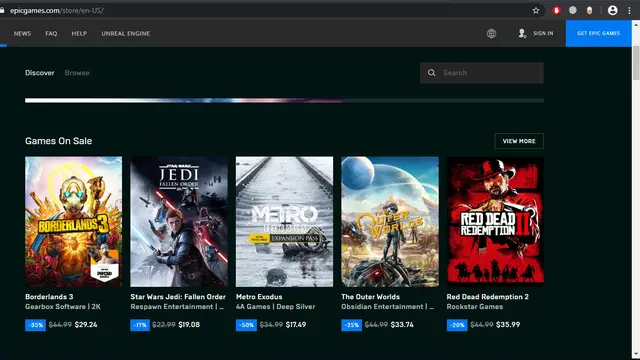This screenshot has width=640, height=360.
Task: Click the Borderlands 3 title text
Action: tap(49, 297)
